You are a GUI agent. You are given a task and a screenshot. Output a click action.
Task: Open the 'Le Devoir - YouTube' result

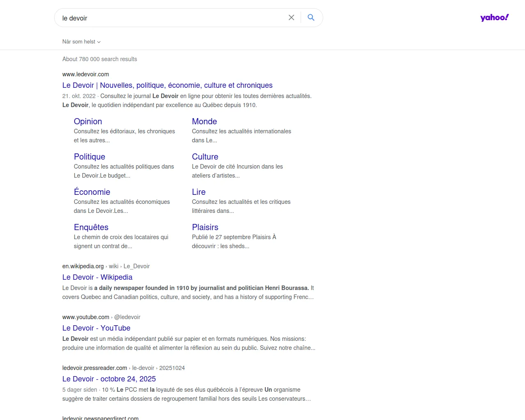tap(96, 328)
